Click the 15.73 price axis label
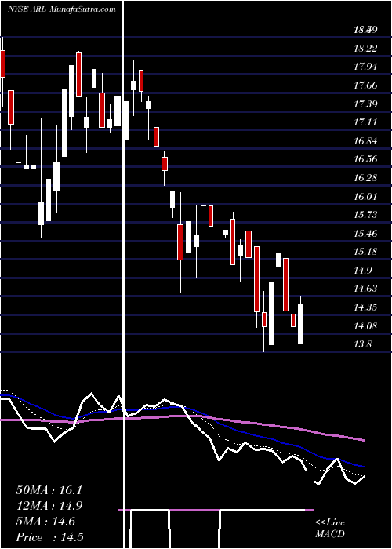Viewport: 392px width, 549px height. coord(365,215)
